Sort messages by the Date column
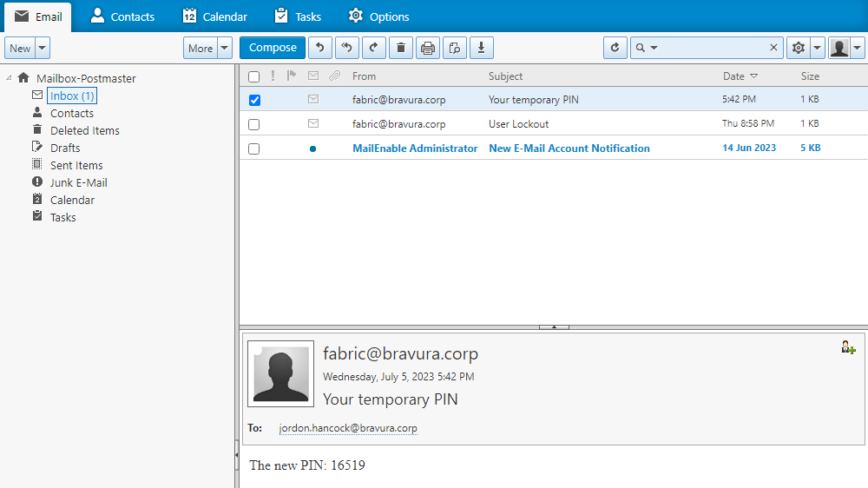Image resolution: width=868 pixels, height=488 pixels. pyautogui.click(x=740, y=76)
